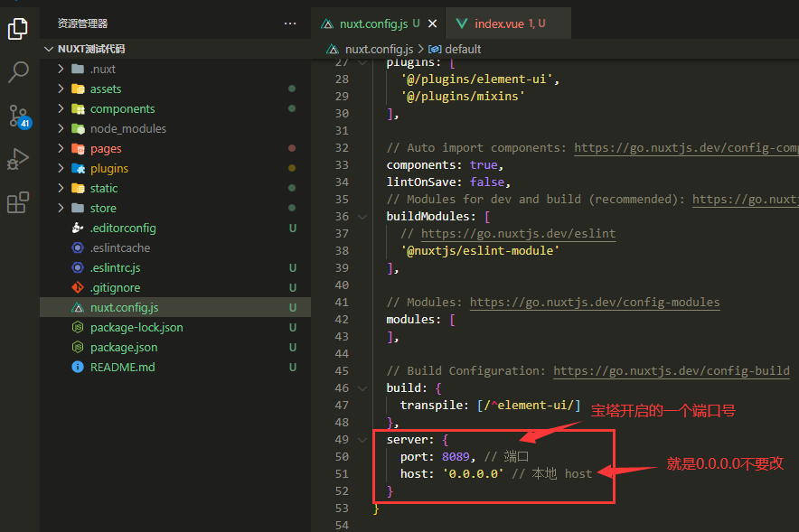Open explorer more actions ellipsis menu
Viewport: 799px width, 532px height.
290,23
